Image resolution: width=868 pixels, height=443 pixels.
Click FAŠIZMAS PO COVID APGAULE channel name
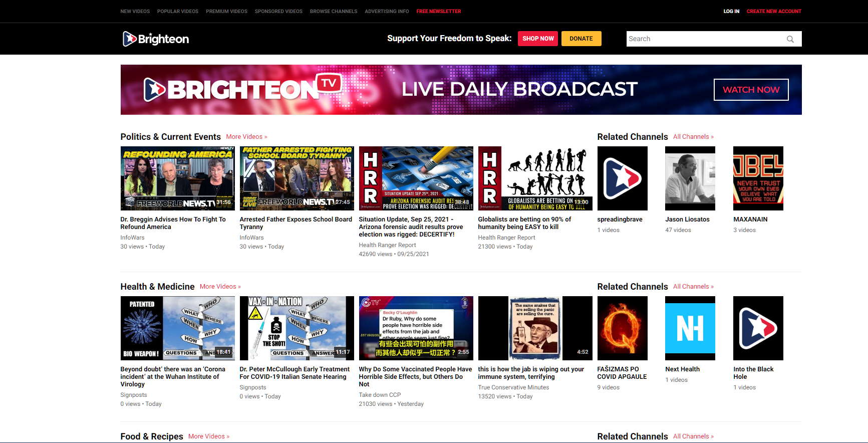[622, 373]
